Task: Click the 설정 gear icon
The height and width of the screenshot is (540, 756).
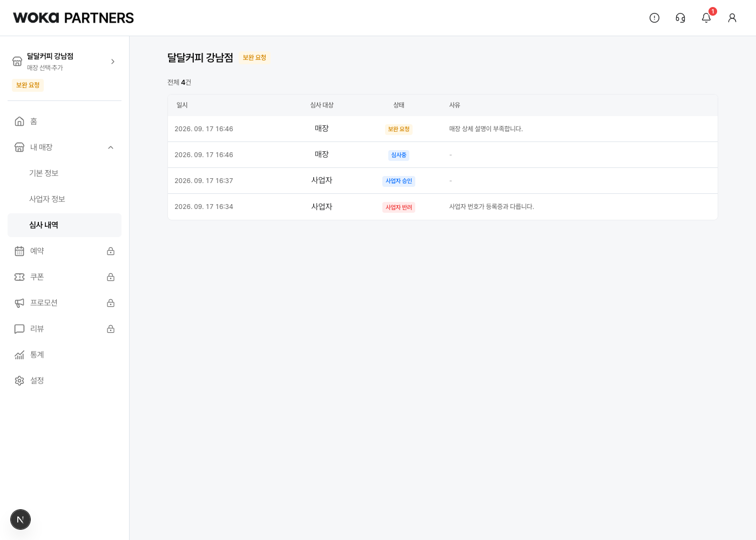Action: pyautogui.click(x=19, y=381)
